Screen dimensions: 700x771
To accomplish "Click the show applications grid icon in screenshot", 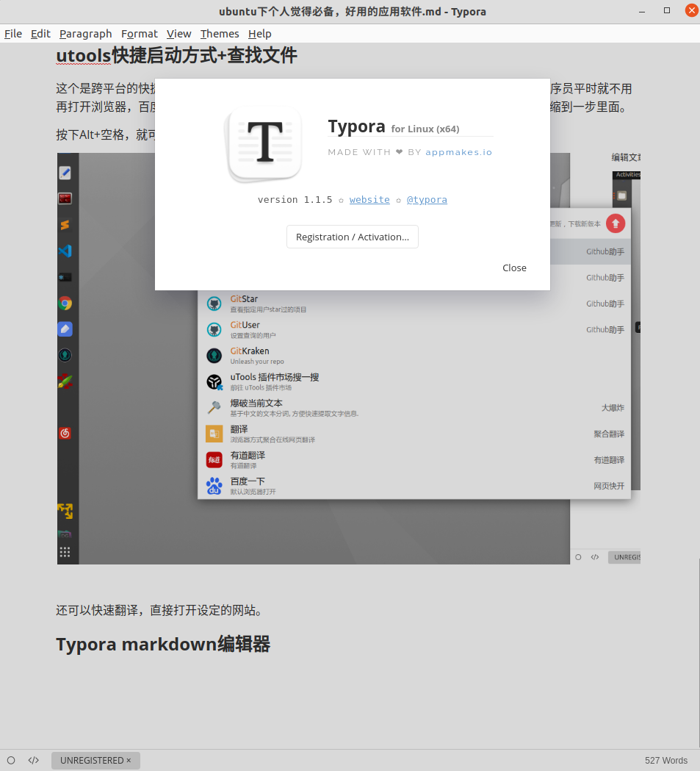I will (65, 552).
